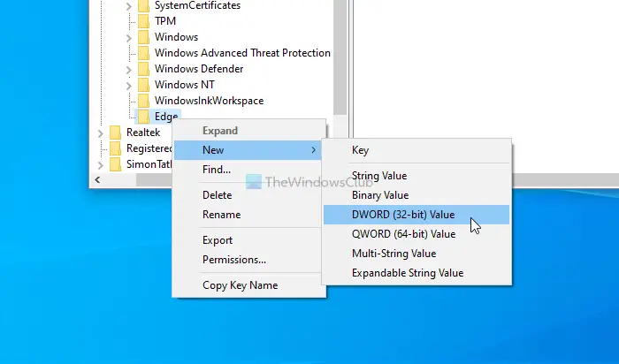This screenshot has width=619, height=364.
Task: Click the Edge folder icon
Action: coord(143,117)
